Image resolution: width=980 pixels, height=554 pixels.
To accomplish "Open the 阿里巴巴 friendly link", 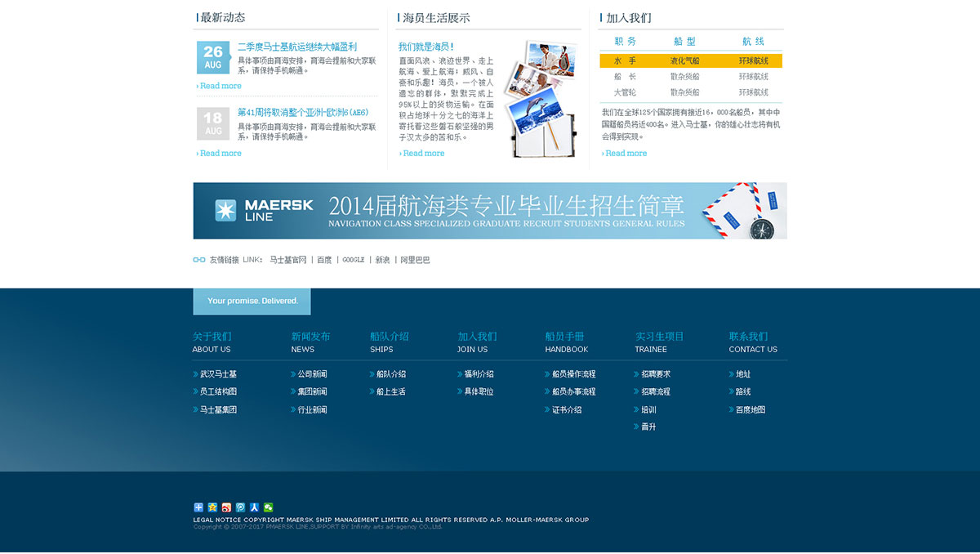I will tap(415, 260).
